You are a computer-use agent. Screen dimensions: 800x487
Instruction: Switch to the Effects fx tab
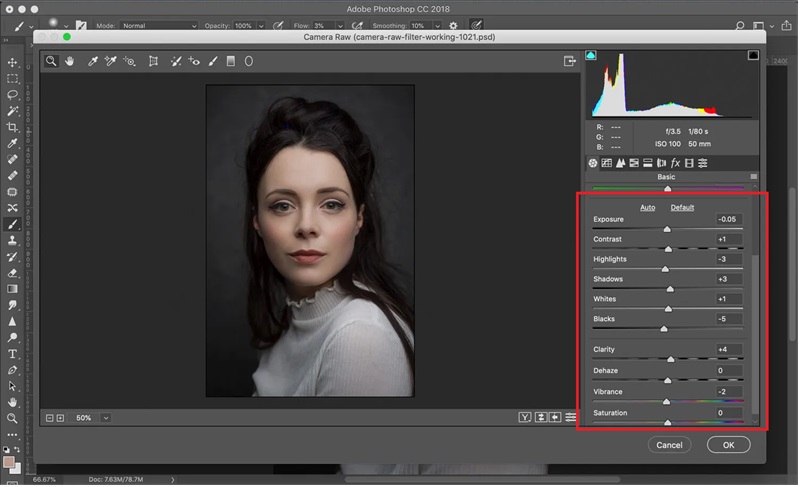coord(676,163)
